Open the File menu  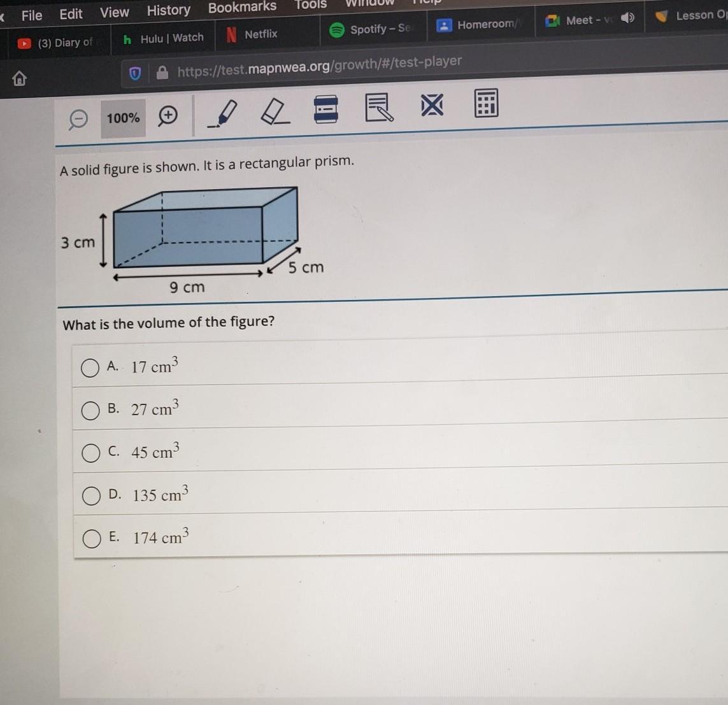(x=32, y=16)
